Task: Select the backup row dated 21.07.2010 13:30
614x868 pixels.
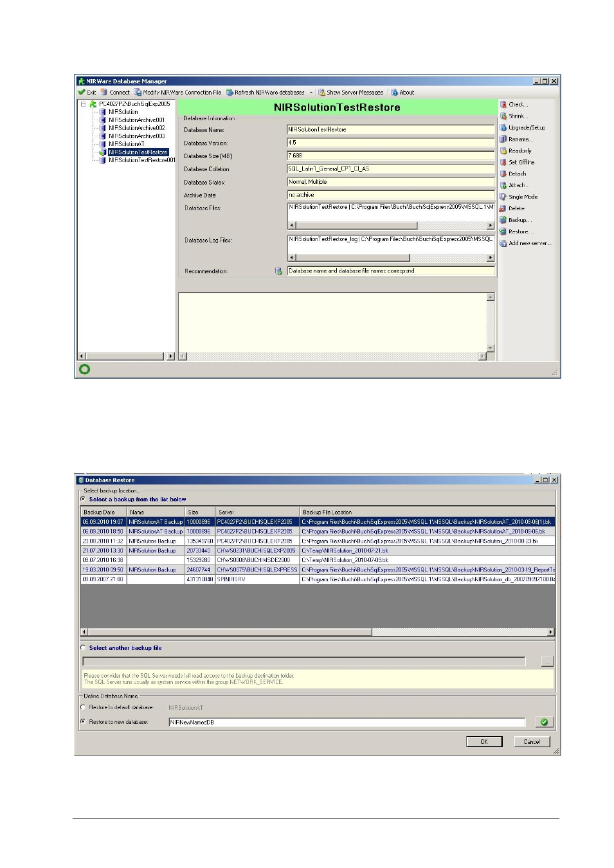Action: click(318, 551)
